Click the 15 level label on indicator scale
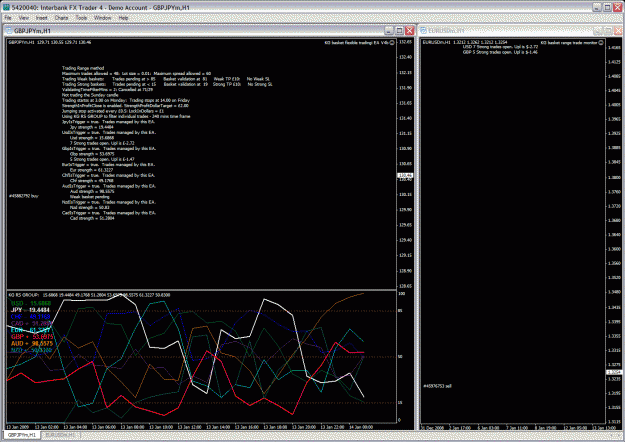The height and width of the screenshot is (442, 625). pyautogui.click(x=400, y=403)
